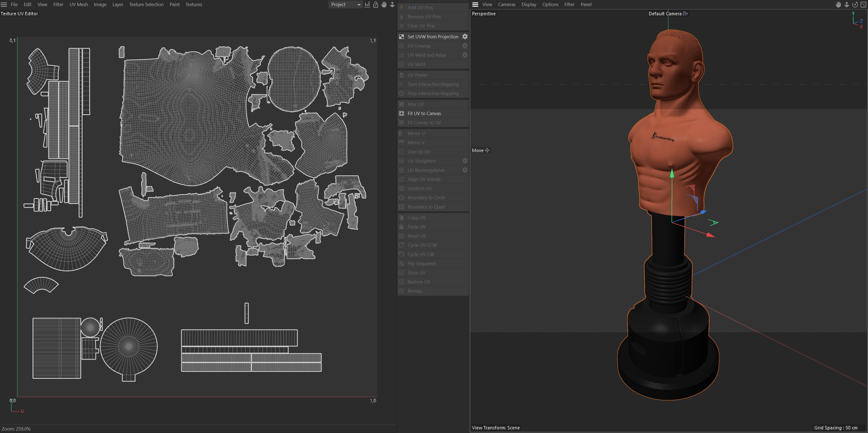
Task: Click the orbit camera icon in viewport header
Action: click(855, 4)
